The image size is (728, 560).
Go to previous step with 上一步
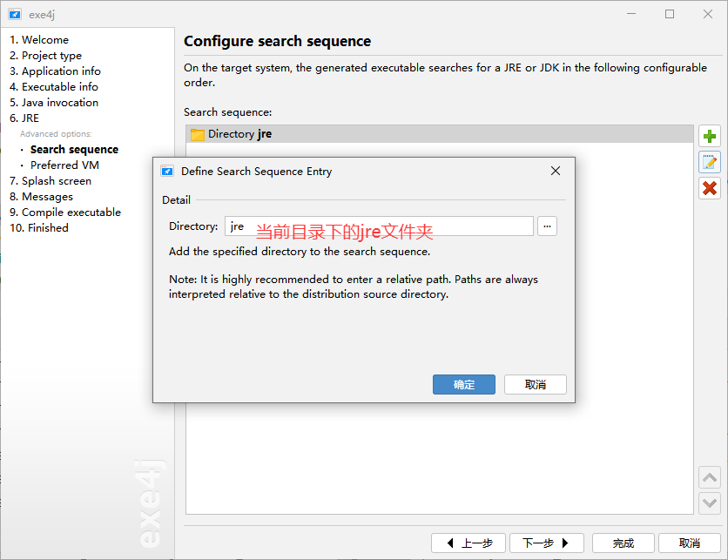pos(468,543)
